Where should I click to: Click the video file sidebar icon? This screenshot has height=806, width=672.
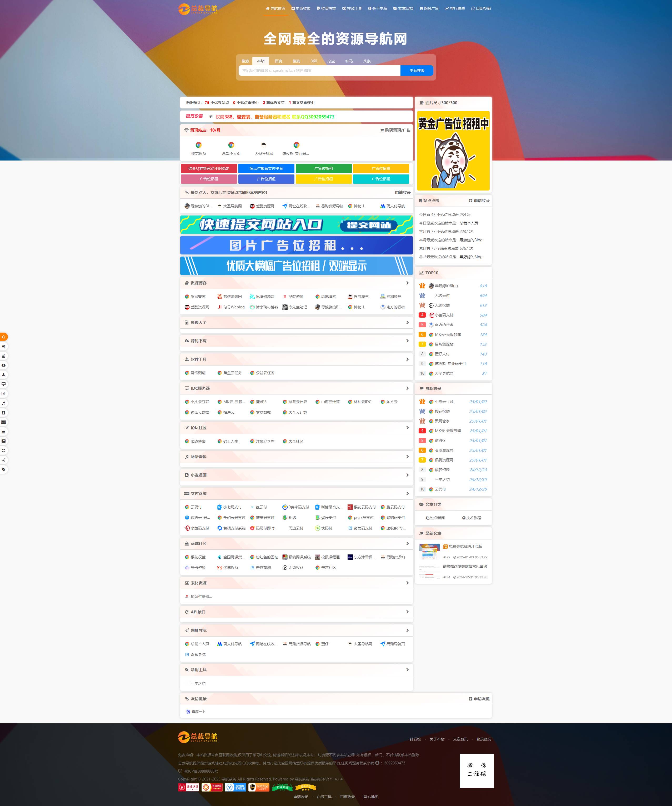(x=3, y=356)
